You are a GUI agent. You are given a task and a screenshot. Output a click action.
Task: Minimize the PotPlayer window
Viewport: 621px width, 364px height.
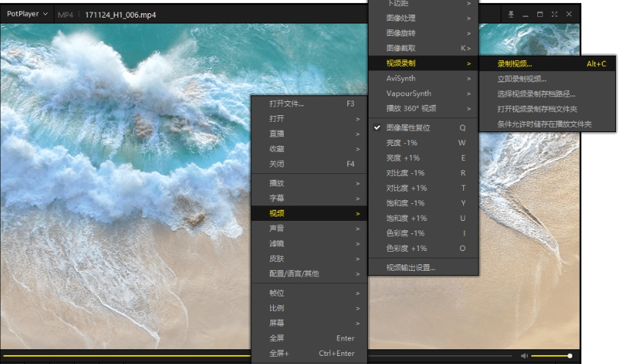point(526,15)
